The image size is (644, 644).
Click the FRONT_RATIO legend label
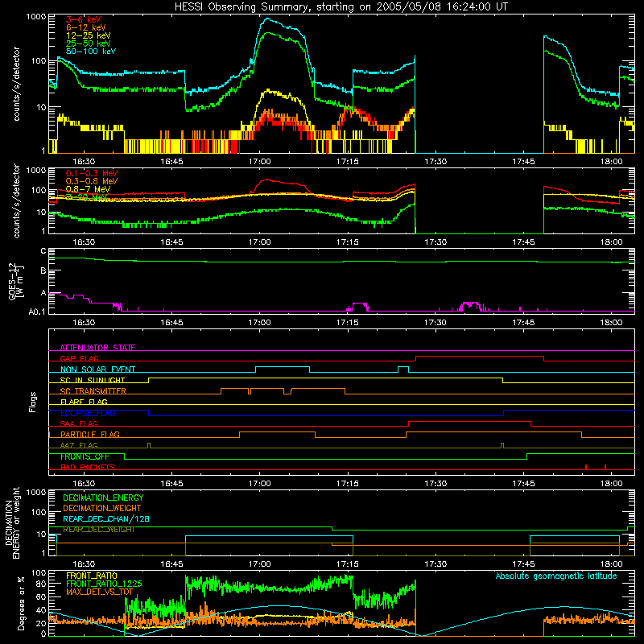point(92,576)
